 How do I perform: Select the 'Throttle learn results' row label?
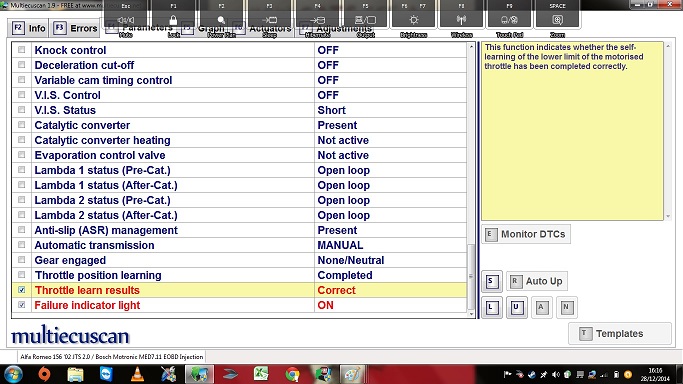pyautogui.click(x=87, y=290)
